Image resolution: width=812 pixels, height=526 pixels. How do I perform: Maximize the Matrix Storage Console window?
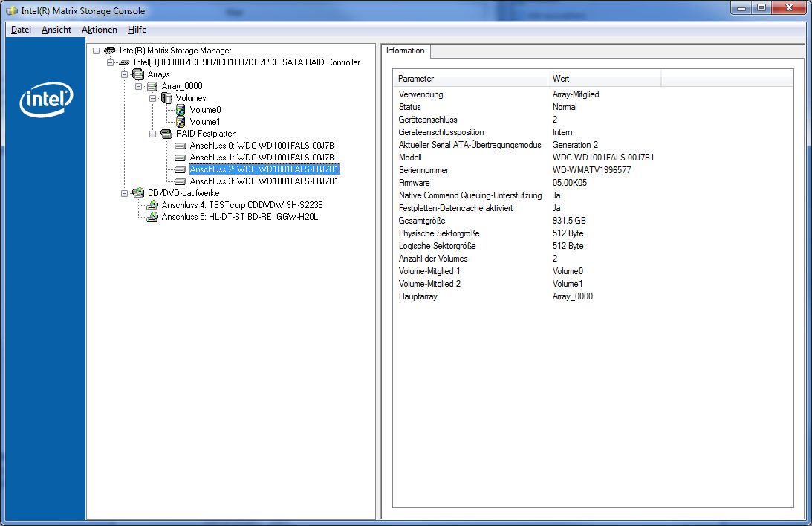(761, 7)
